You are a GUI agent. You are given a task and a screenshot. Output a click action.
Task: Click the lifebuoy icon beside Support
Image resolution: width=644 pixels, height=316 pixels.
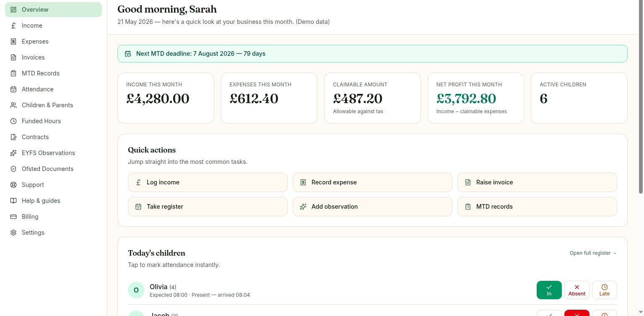[13, 185]
